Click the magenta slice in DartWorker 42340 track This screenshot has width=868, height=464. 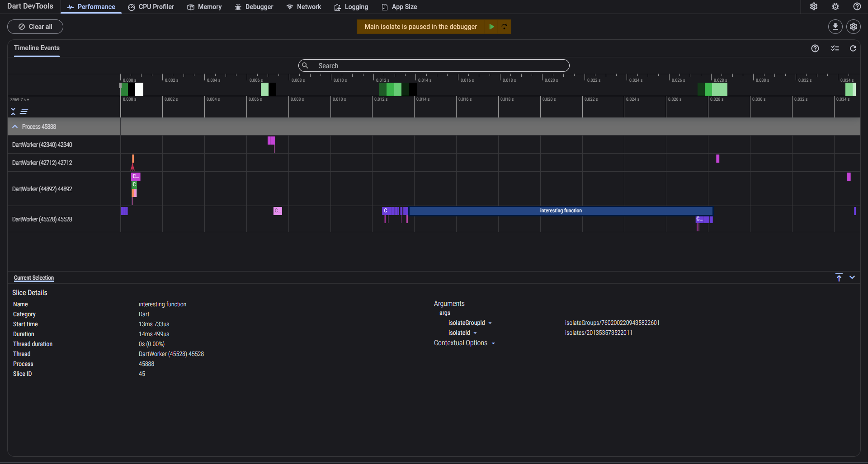(271, 141)
